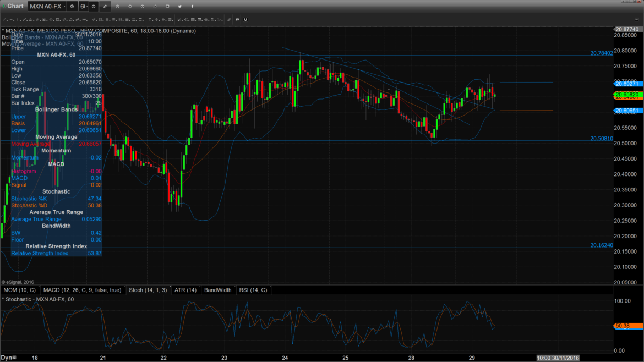Click the 20.78402 horizontal line label
This screenshot has width=644, height=362.
pyautogui.click(x=602, y=53)
